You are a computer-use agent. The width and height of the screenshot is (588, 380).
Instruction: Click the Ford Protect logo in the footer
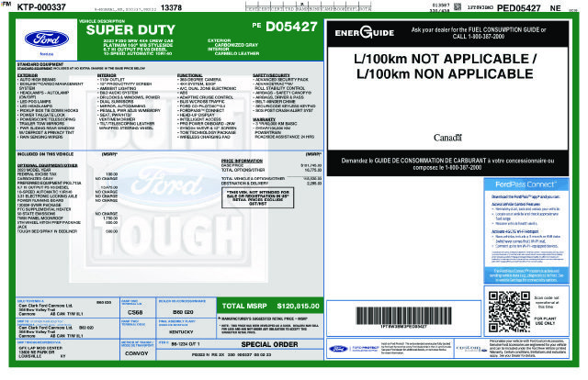[x=352, y=349]
